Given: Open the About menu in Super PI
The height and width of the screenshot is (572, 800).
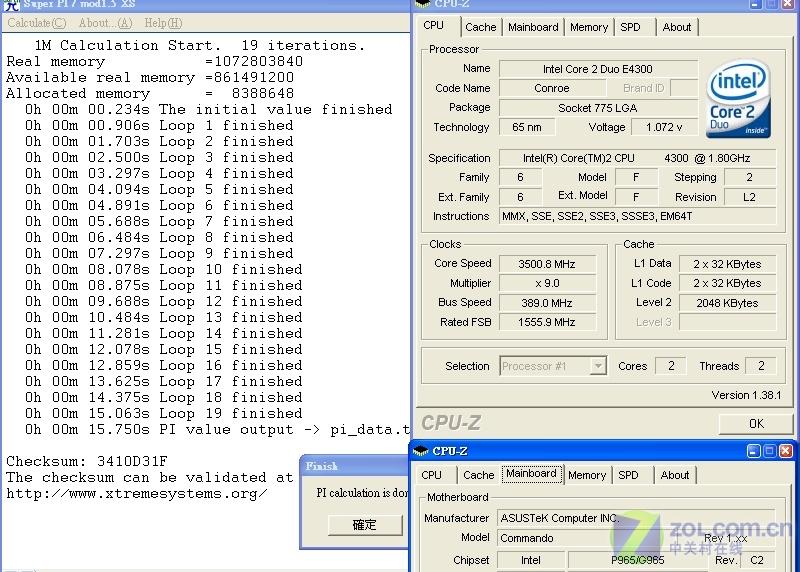Looking at the screenshot, I should click(105, 23).
